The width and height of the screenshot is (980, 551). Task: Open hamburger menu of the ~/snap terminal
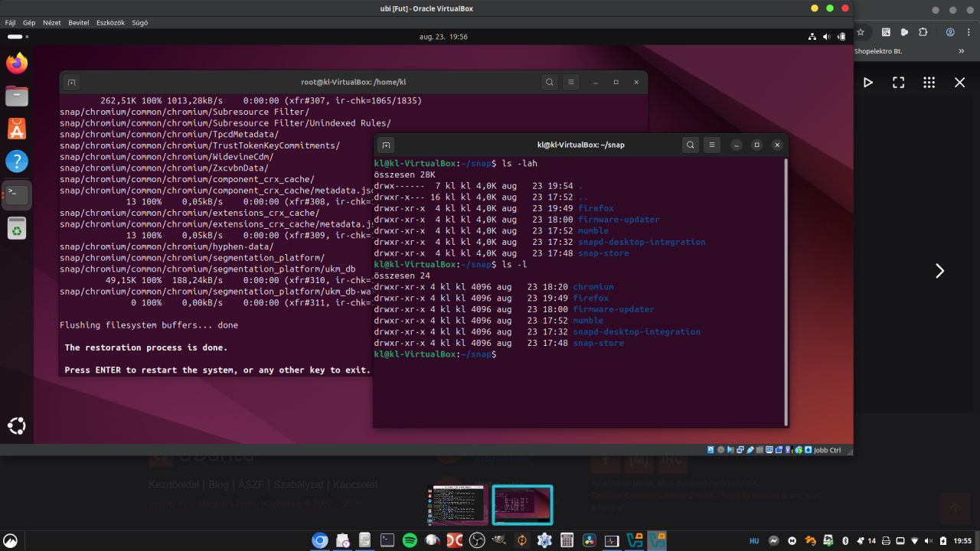pyautogui.click(x=712, y=145)
